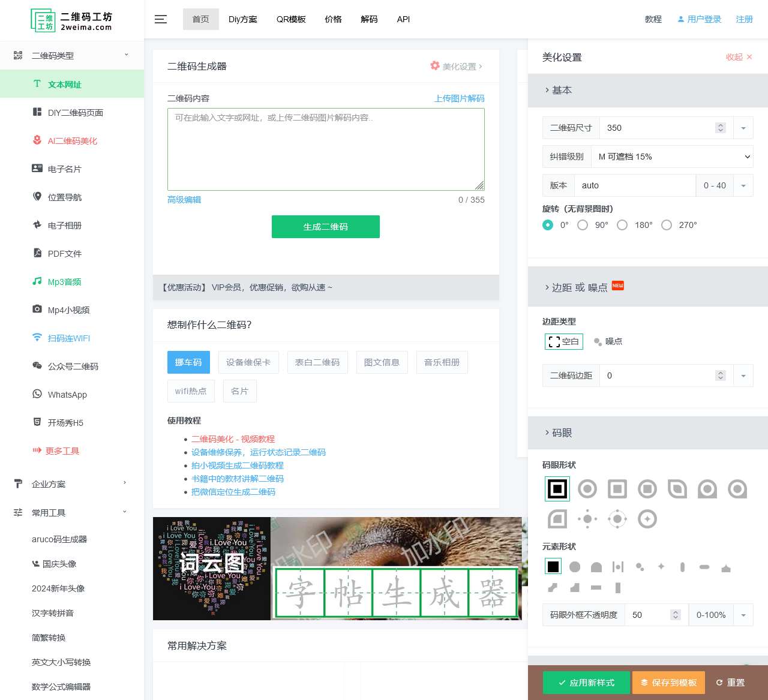Select the 90° rotation option

pos(583,225)
